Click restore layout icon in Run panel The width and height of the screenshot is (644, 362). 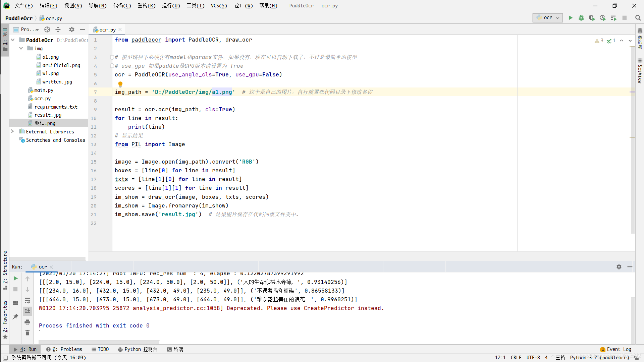pos(15,303)
